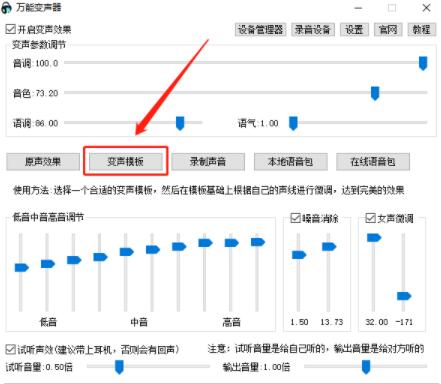441x384 pixels.
Task: Toggle the 噪音消除 checkbox
Action: coord(295,218)
